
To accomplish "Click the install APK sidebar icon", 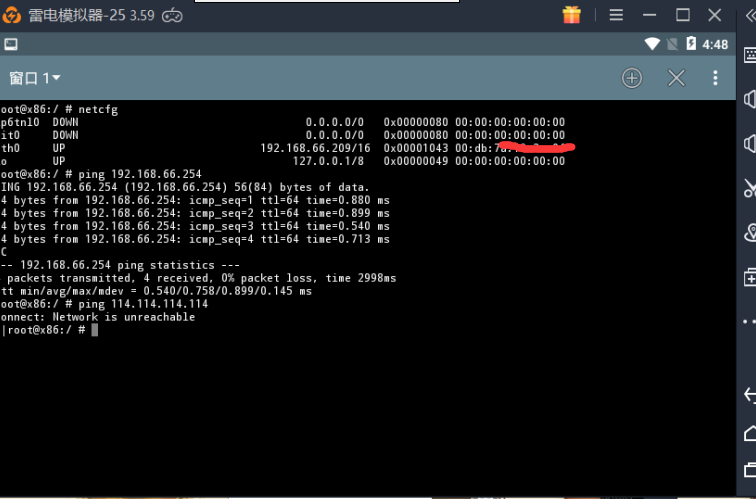I will 749,277.
